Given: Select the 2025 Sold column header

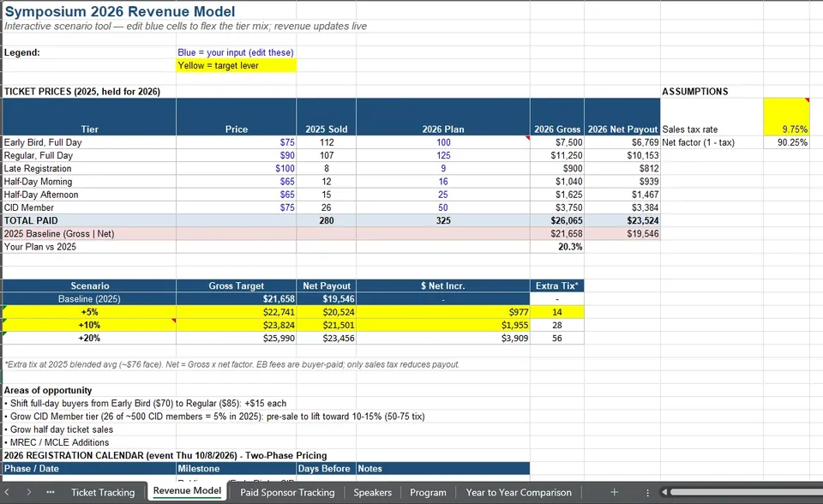Looking at the screenshot, I should point(326,117).
